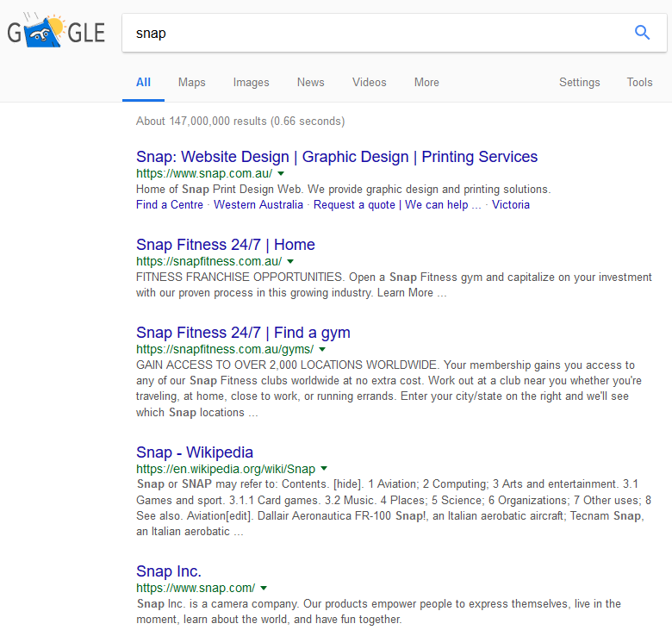Click the blue magnifier search icon
Image resolution: width=672 pixels, height=630 pixels.
[642, 33]
